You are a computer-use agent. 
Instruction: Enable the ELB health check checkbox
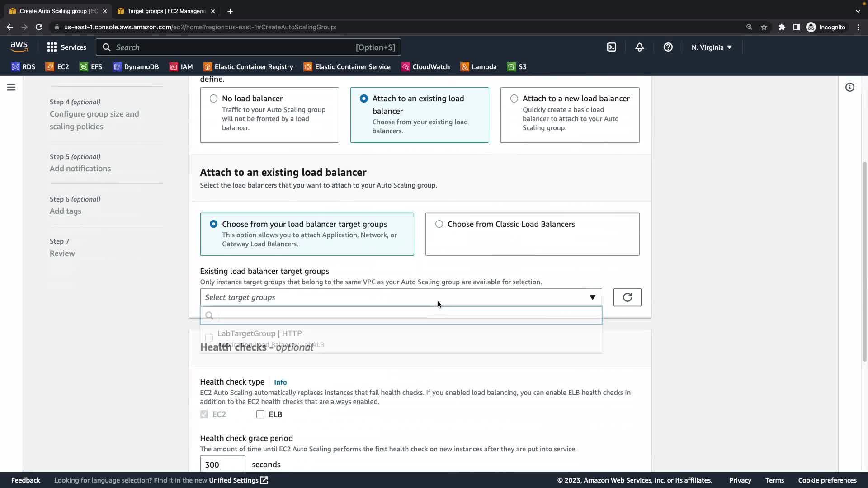260,414
